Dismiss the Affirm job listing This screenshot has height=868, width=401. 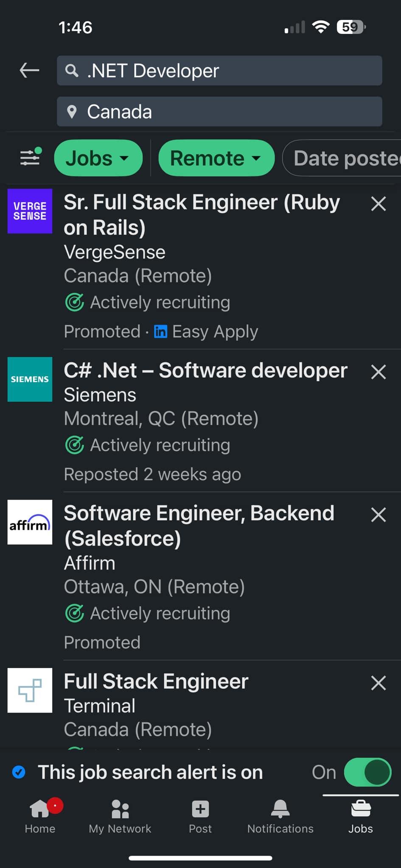(x=378, y=515)
